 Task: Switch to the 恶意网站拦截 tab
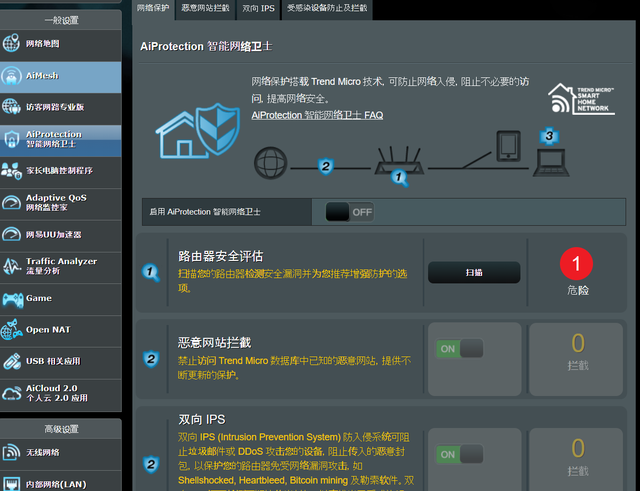pyautogui.click(x=205, y=9)
